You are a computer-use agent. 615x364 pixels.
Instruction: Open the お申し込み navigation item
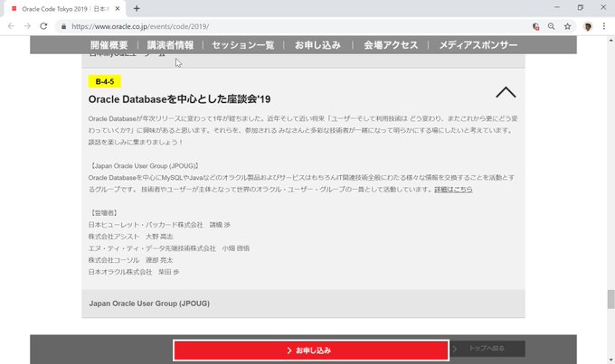[317, 45]
